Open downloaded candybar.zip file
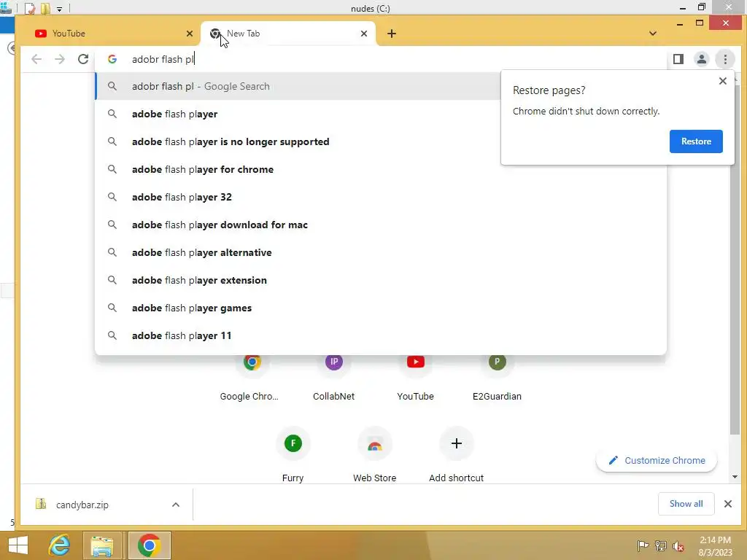This screenshot has height=560, width=747. (82, 505)
